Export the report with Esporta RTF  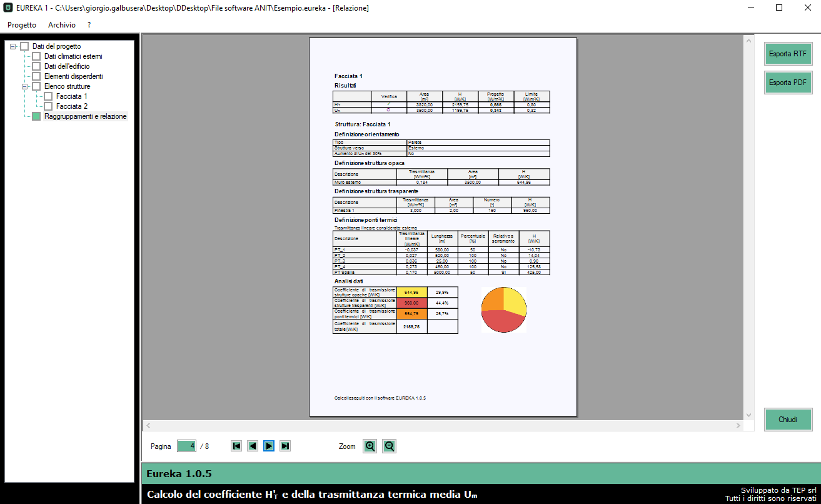pos(787,54)
